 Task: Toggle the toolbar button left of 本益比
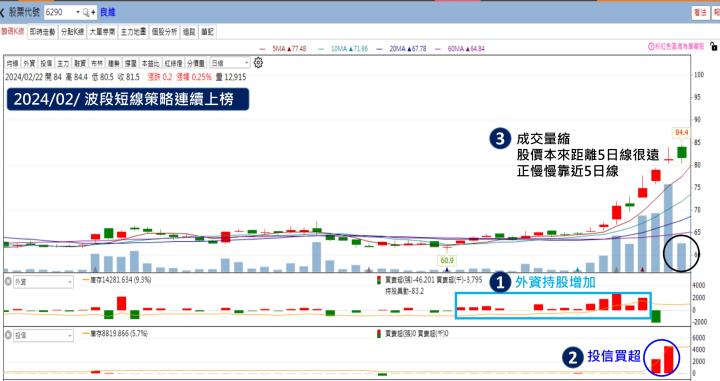130,63
